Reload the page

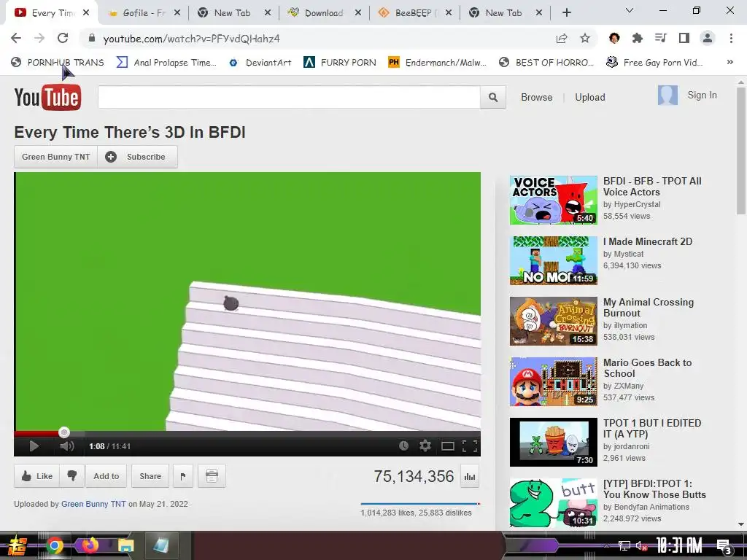(63, 38)
